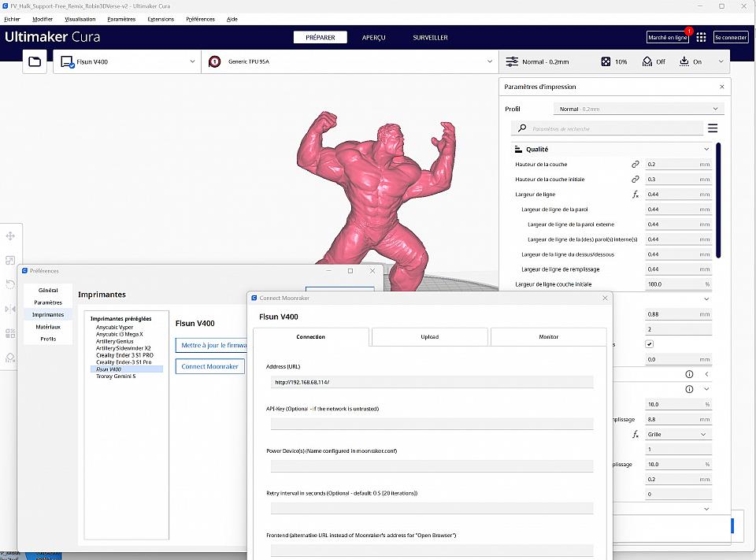This screenshot has height=560, width=756.
Task: Open settings visibility hamburger menu
Action: (713, 128)
